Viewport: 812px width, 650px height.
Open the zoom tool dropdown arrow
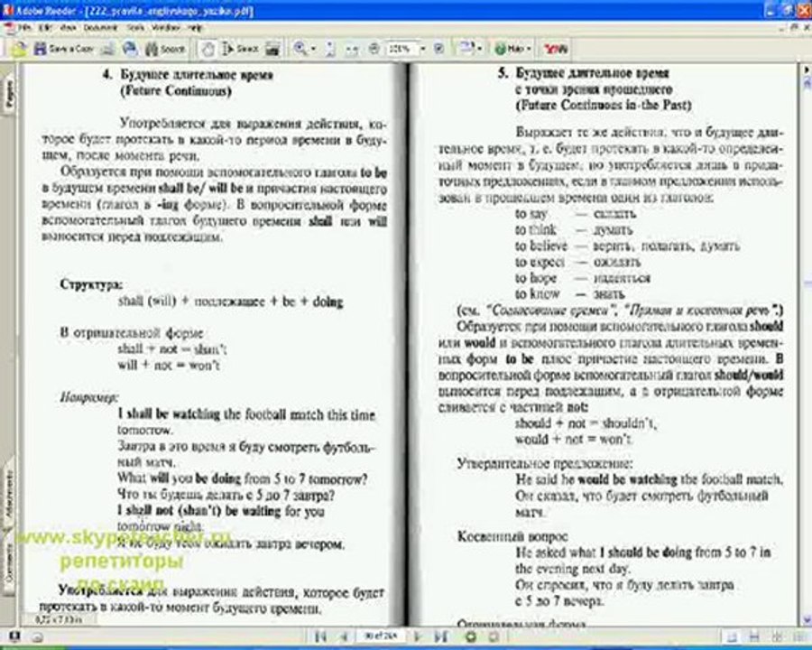point(313,50)
